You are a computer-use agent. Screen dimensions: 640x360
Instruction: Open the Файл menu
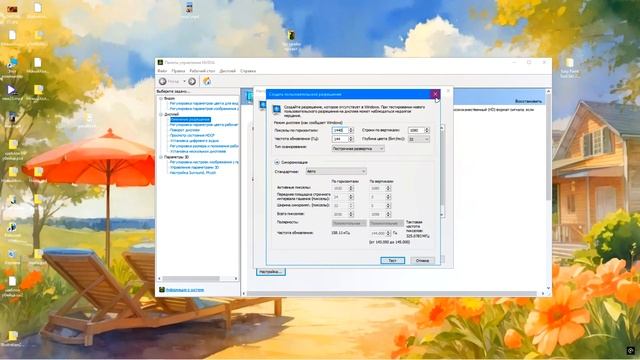[162, 71]
